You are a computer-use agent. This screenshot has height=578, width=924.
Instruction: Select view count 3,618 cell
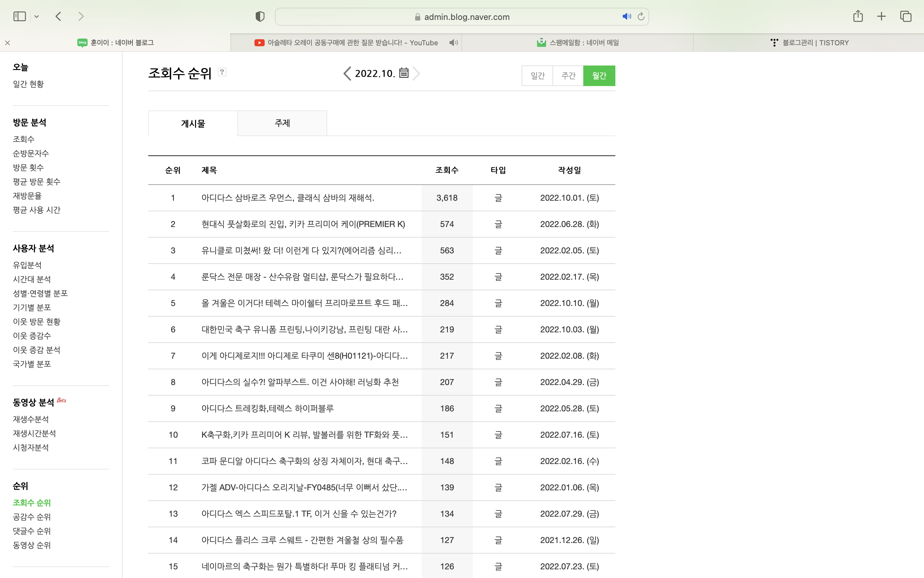tap(447, 198)
